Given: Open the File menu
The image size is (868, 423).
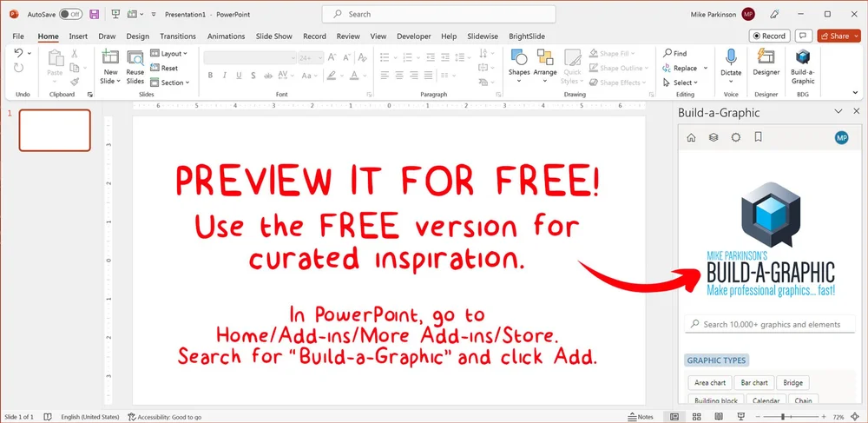Looking at the screenshot, I should [x=18, y=36].
